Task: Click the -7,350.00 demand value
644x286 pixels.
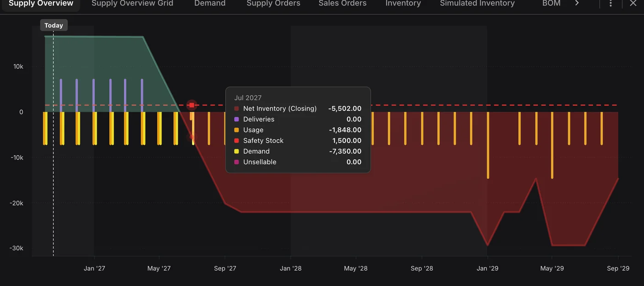Action: [345, 151]
